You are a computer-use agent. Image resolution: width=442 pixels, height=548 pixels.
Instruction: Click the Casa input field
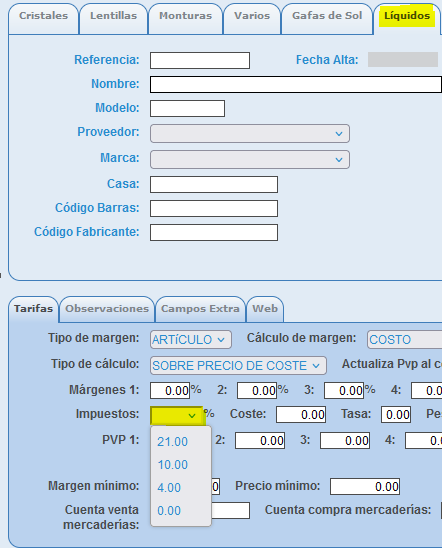tap(214, 185)
